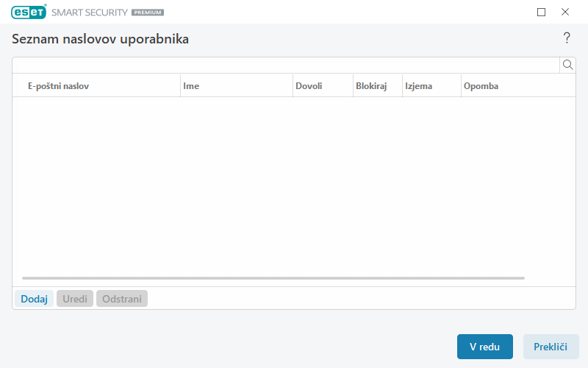Click the Uredi button

(75, 299)
